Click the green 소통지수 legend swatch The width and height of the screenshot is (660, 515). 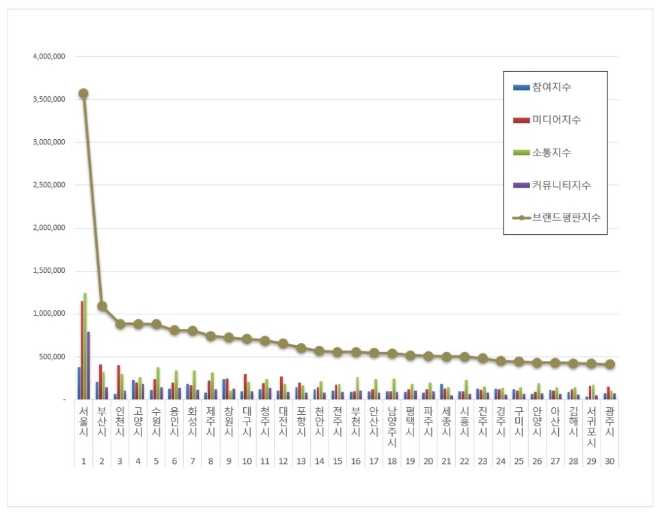point(521,152)
